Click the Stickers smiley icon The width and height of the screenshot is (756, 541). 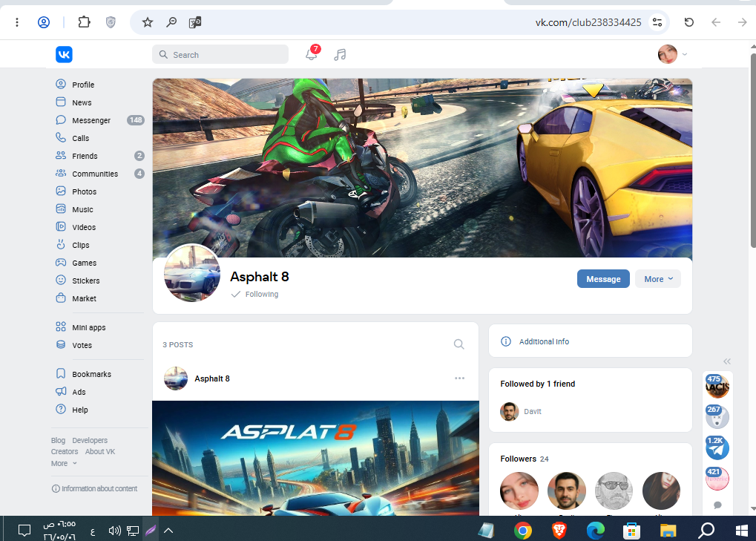tap(61, 280)
